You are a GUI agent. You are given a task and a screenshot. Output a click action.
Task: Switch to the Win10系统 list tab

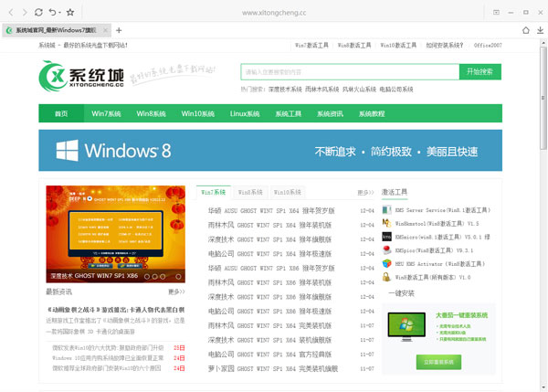(x=288, y=192)
